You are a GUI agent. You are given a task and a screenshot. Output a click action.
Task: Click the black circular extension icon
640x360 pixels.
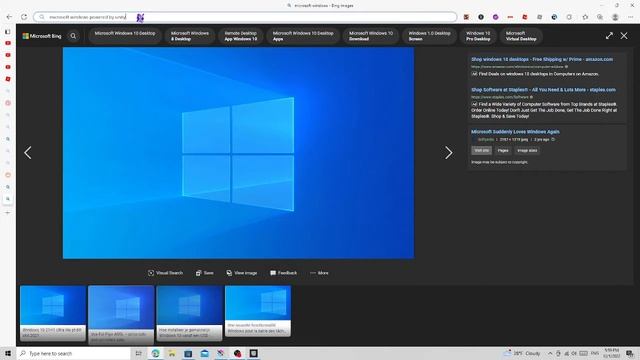[x=481, y=17]
